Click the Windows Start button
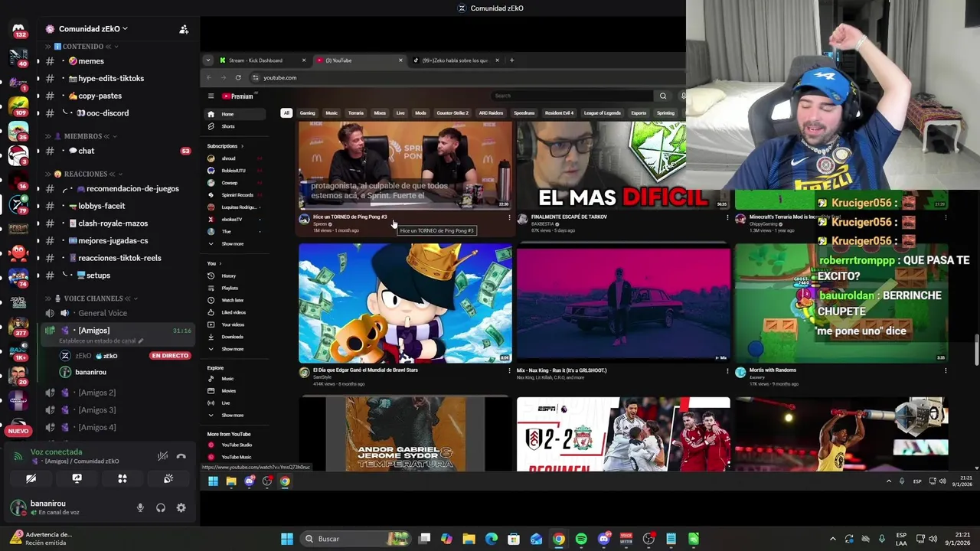Viewport: 980px width, 551px height. pyautogui.click(x=287, y=539)
